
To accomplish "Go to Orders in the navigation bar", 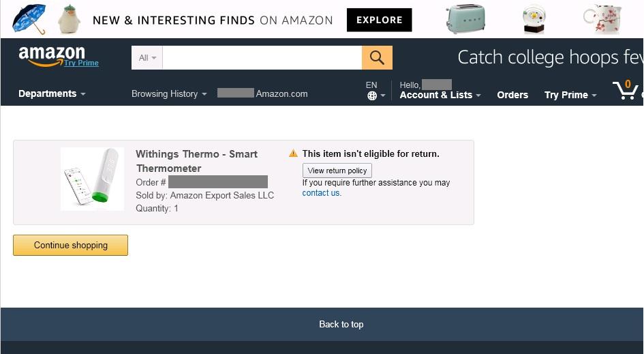I will (512, 95).
